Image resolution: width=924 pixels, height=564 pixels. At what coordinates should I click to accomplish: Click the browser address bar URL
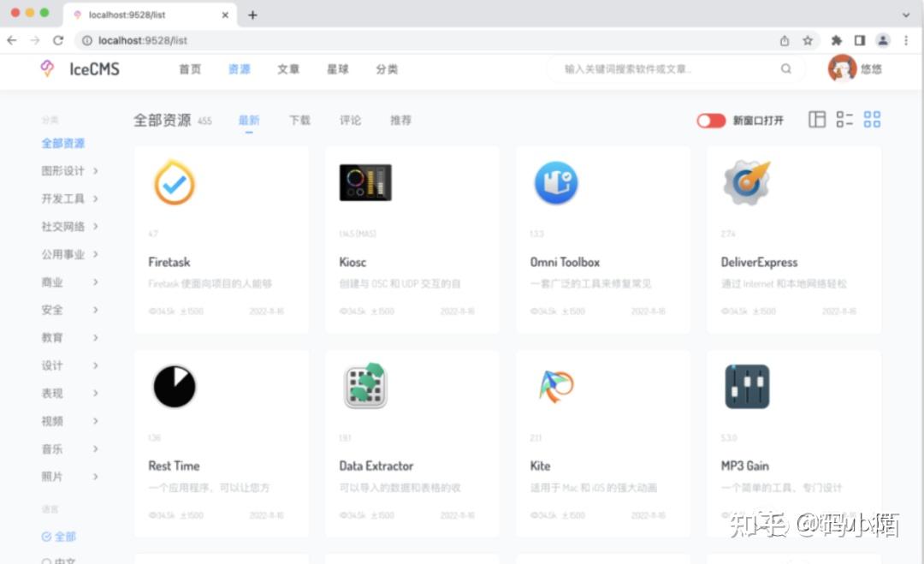coord(143,41)
